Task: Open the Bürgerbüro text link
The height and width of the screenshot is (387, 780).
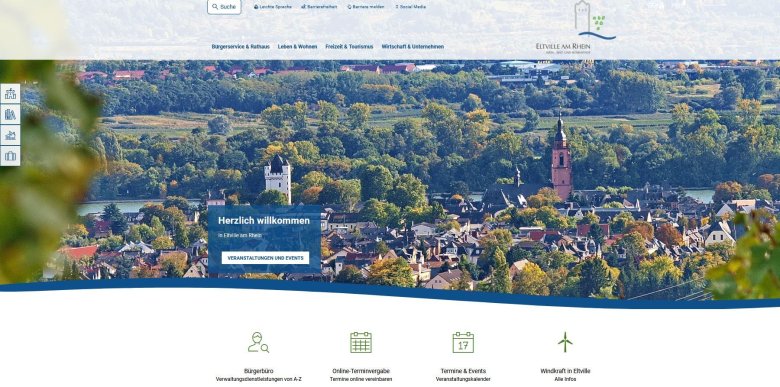Action: (259, 371)
